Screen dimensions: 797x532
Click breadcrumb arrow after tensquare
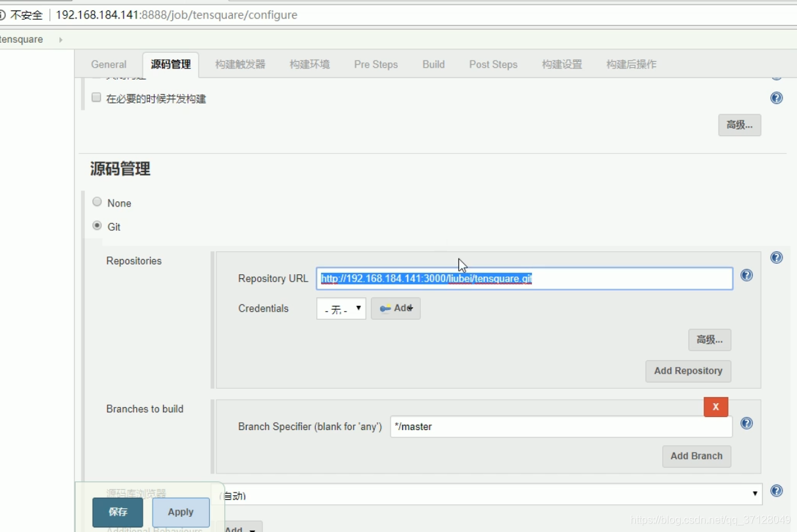point(60,39)
